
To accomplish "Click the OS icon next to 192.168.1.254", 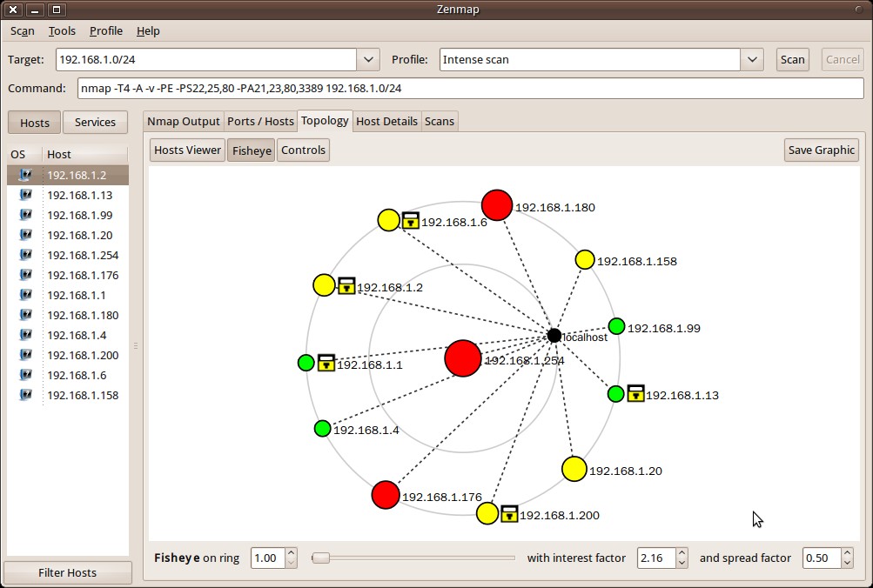I will click(25, 256).
